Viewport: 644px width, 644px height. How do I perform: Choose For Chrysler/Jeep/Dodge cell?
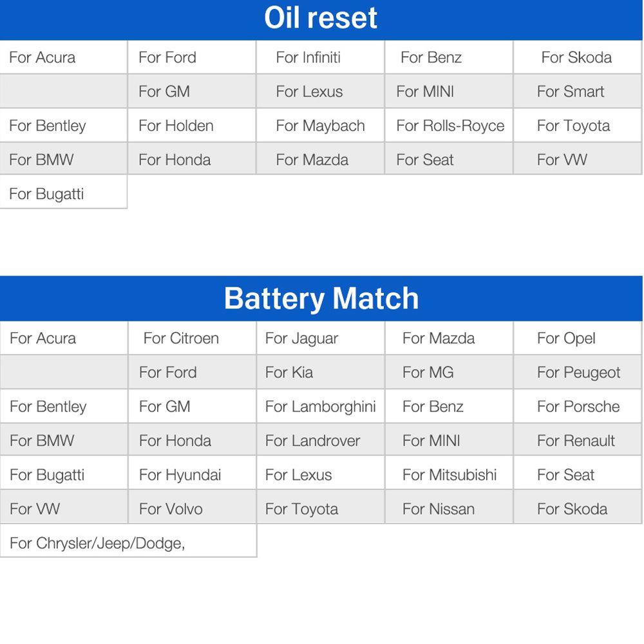pyautogui.click(x=128, y=542)
